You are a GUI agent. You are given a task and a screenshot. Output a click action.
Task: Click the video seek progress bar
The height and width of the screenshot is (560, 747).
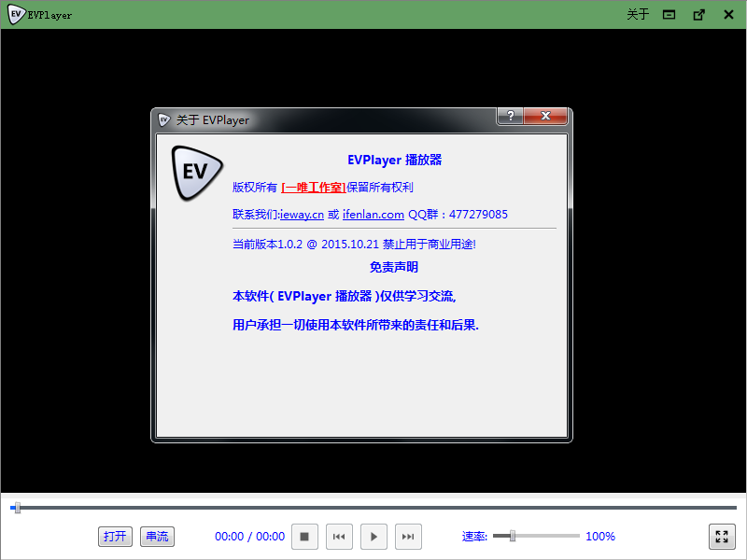(373, 507)
